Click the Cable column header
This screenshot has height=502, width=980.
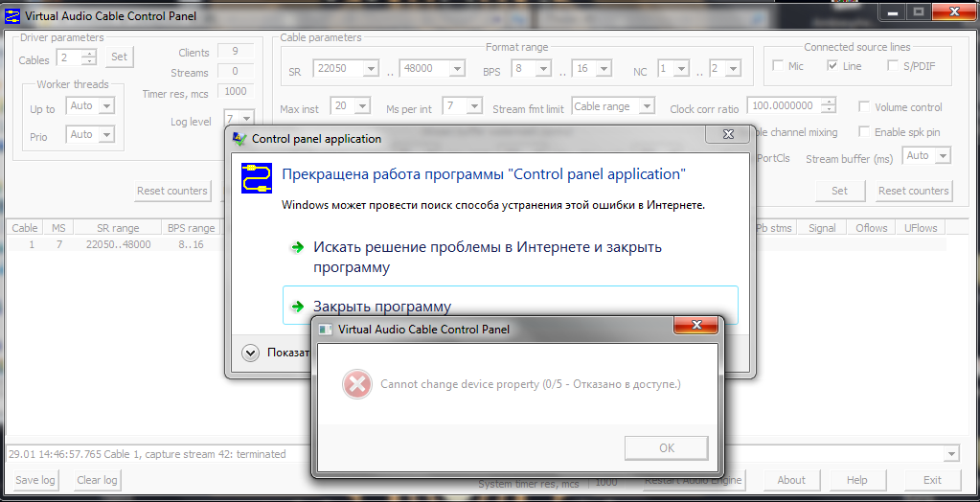pyautogui.click(x=25, y=228)
